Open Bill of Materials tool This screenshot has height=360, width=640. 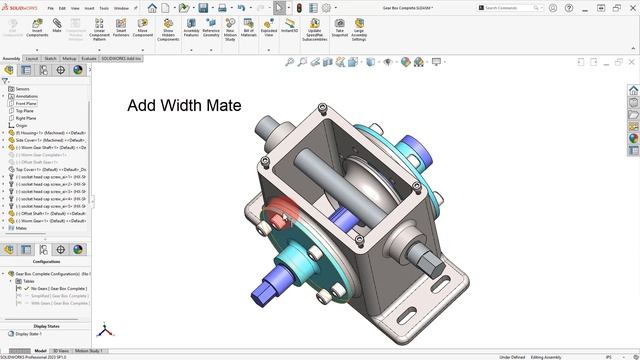249,28
